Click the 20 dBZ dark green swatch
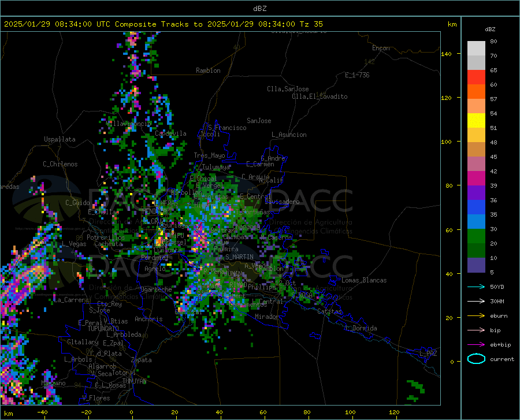The image size is (520, 420). click(x=476, y=251)
